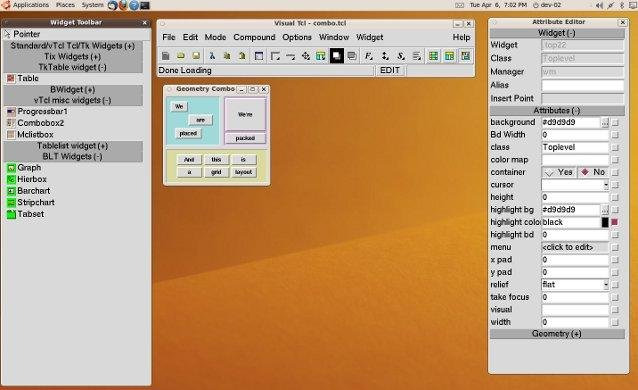Image resolution: width=638 pixels, height=390 pixels.
Task: Click the ellipsis button beside background value
Action: [605, 123]
